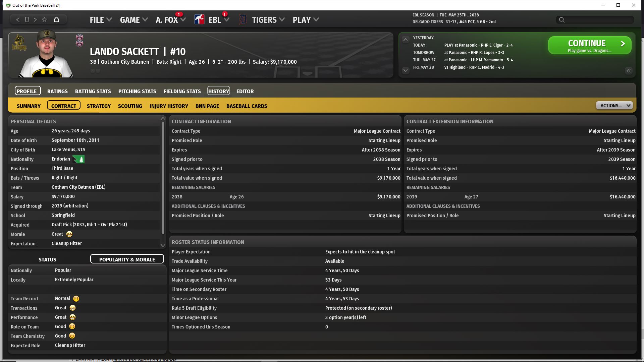Collapse schedule panel with double-arrow icon
Viewport: 644px width, 362px height.
point(628,71)
